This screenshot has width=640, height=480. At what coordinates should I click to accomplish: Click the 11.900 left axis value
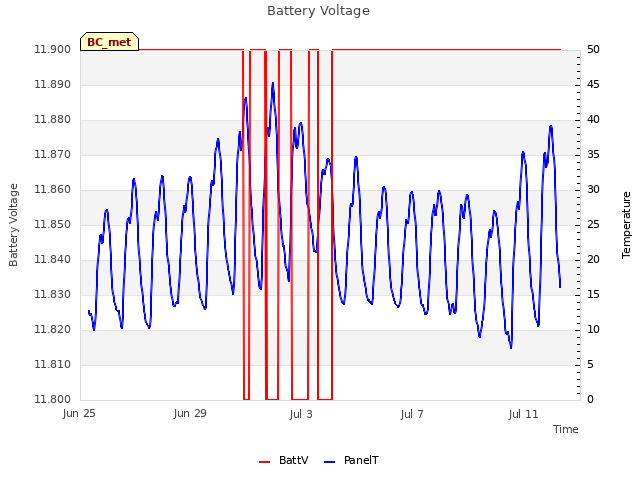pos(52,50)
